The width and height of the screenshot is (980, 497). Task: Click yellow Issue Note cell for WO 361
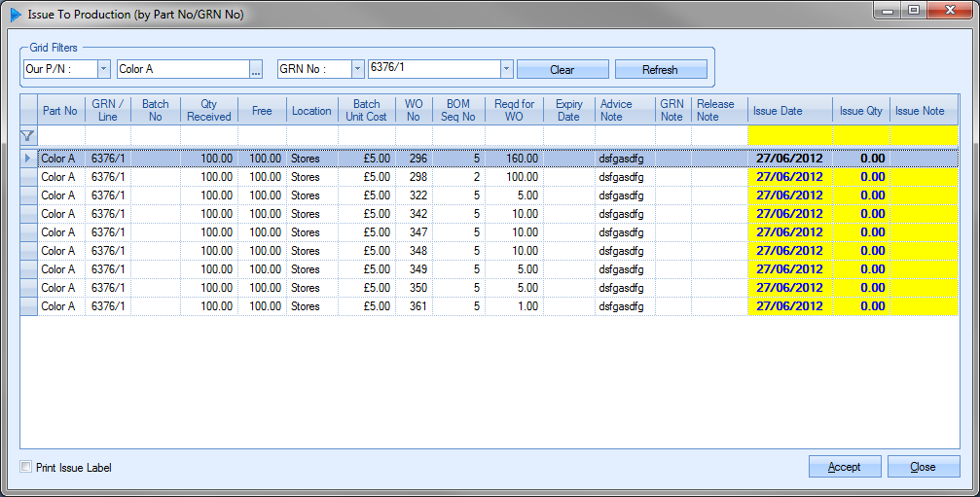tap(925, 306)
